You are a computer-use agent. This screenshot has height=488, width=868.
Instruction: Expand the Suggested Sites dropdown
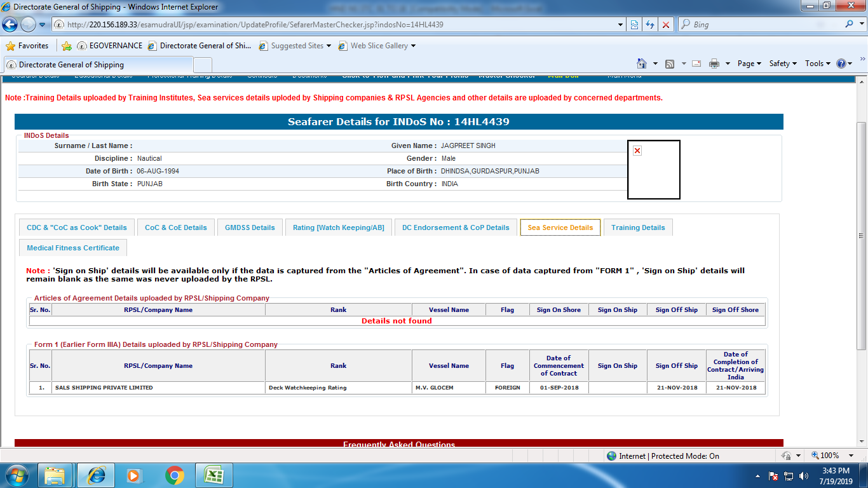pyautogui.click(x=329, y=46)
